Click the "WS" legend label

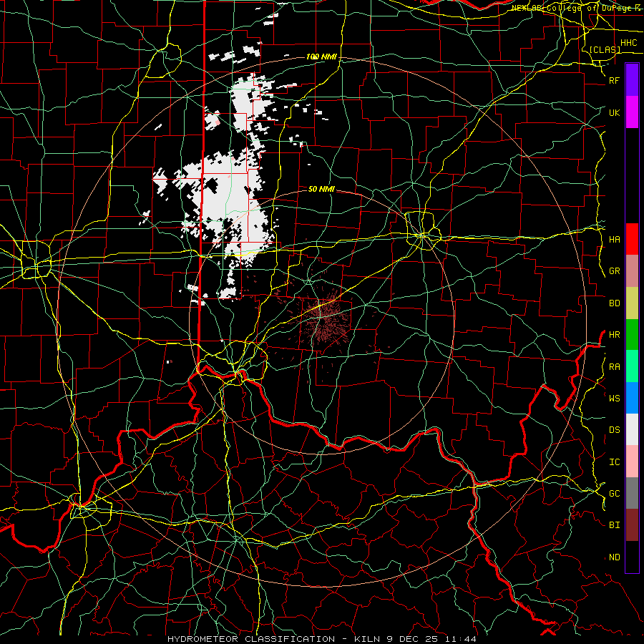point(615,399)
